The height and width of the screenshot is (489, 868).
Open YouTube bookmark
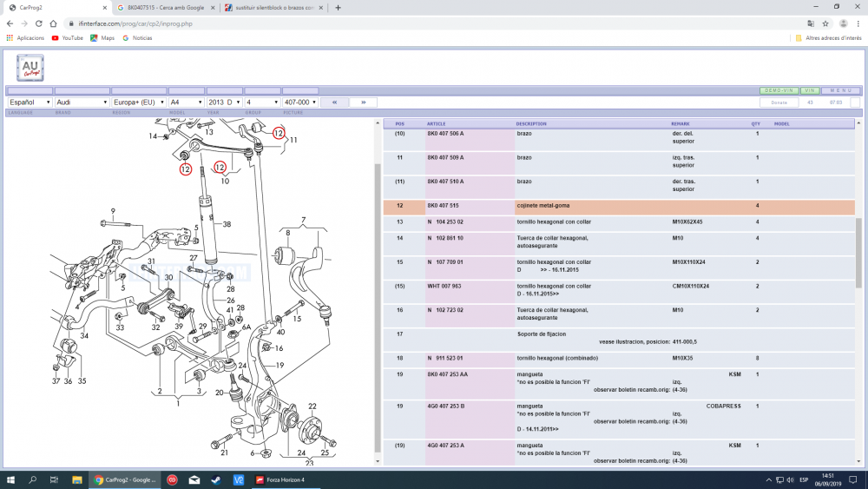[x=67, y=38]
